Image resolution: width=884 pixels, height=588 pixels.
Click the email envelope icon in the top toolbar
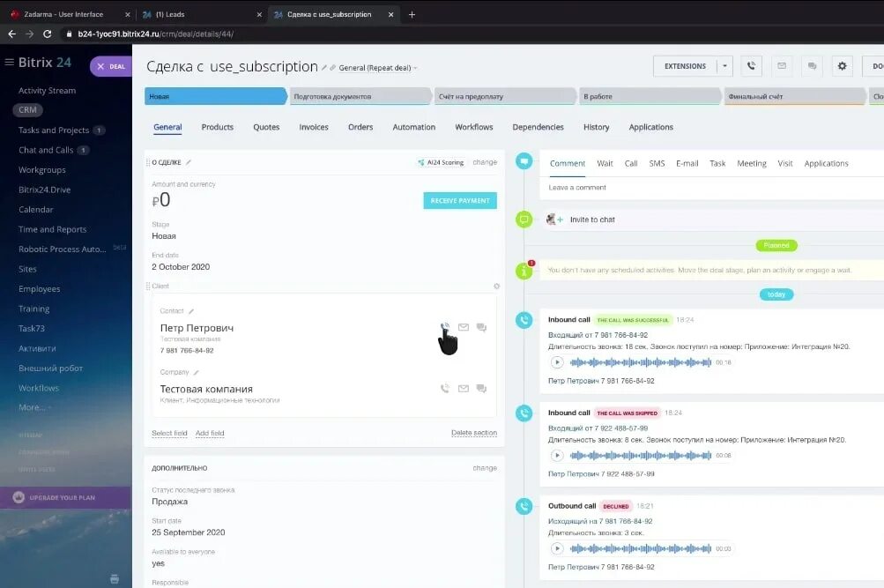782,66
